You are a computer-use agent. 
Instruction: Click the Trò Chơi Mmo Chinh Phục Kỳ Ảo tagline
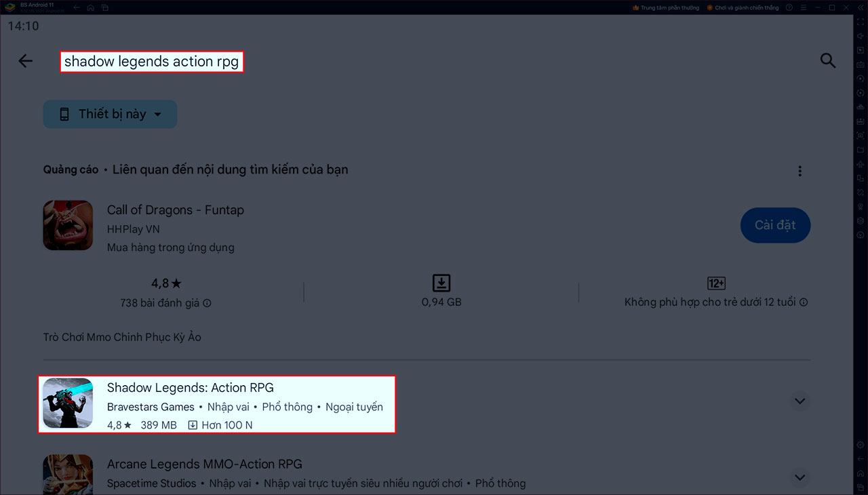coord(122,337)
